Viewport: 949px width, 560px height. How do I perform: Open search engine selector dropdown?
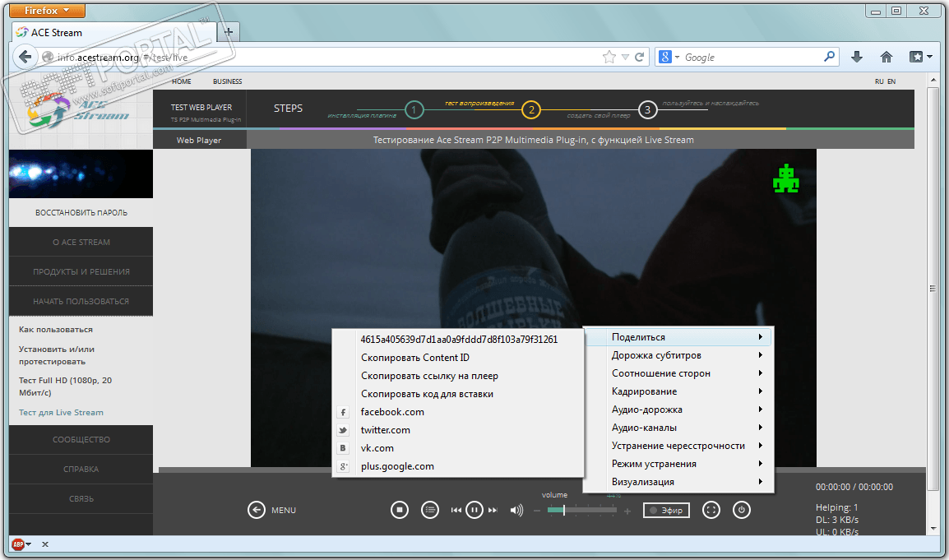[669, 57]
